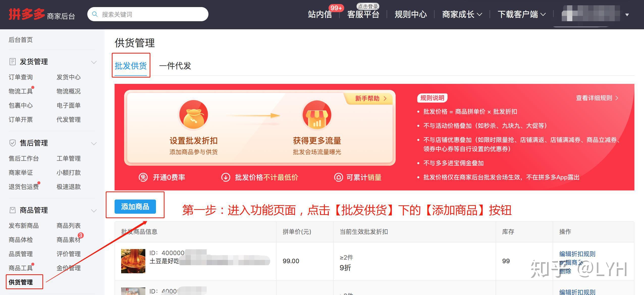Click the 发货管理 document icon
The width and height of the screenshot is (644, 295).
[x=12, y=62]
